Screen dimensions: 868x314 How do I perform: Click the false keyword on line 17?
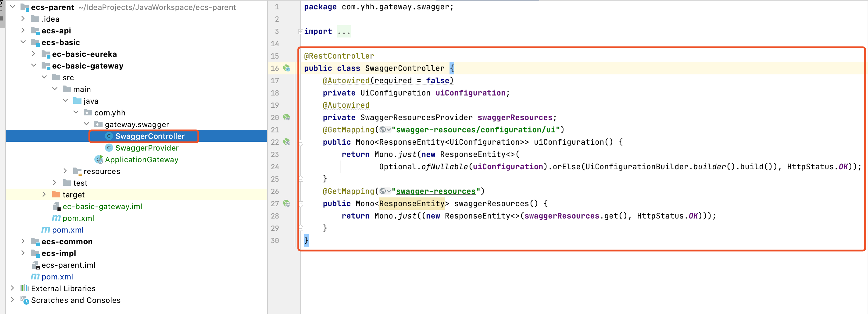click(x=437, y=81)
